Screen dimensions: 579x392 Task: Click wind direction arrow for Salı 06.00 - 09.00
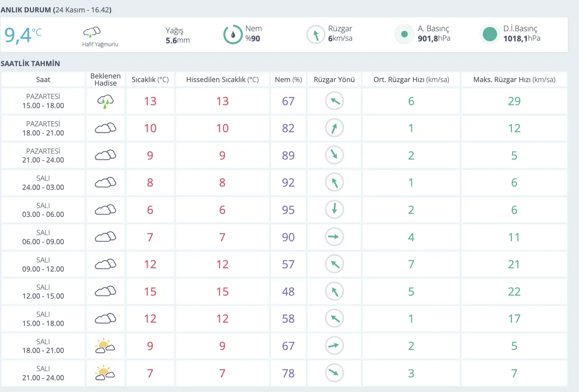point(334,237)
